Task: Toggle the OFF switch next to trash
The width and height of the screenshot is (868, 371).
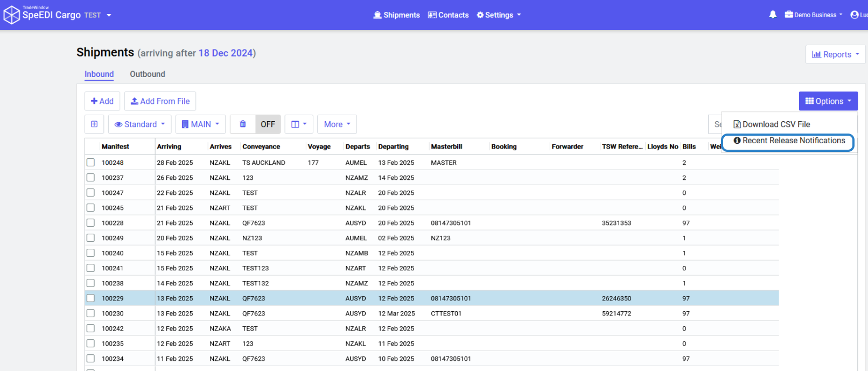Action: (x=268, y=124)
